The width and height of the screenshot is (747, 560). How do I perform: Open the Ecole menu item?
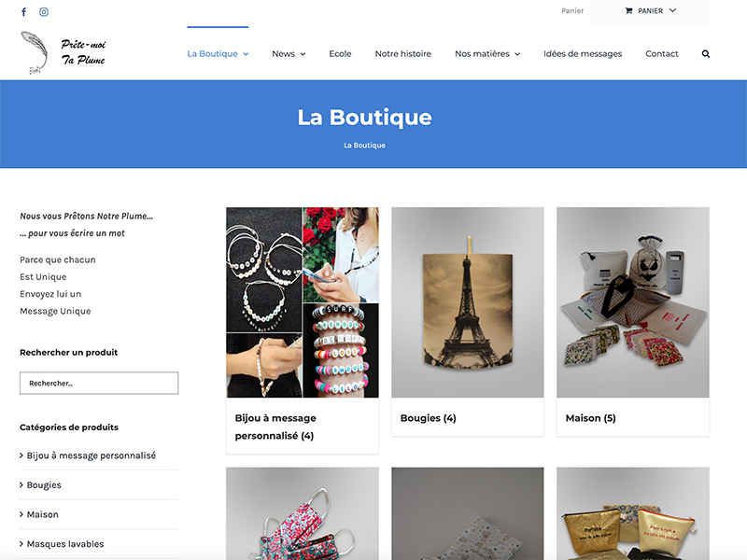(340, 54)
